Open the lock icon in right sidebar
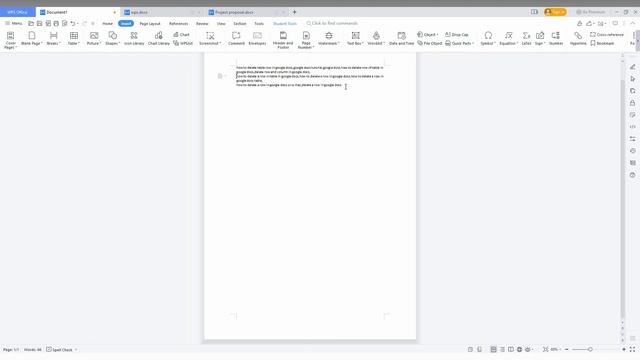 click(x=632, y=103)
